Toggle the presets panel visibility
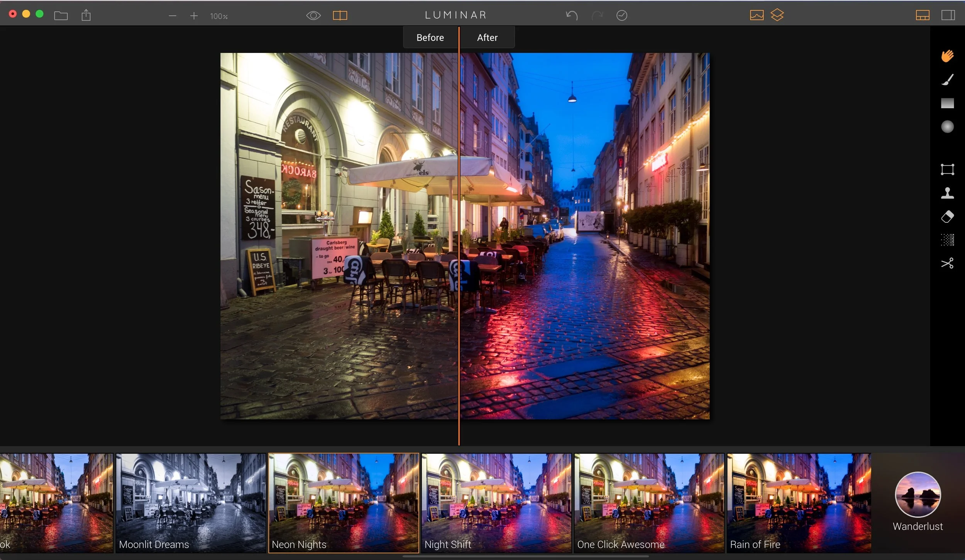Image resolution: width=965 pixels, height=560 pixels. [922, 15]
